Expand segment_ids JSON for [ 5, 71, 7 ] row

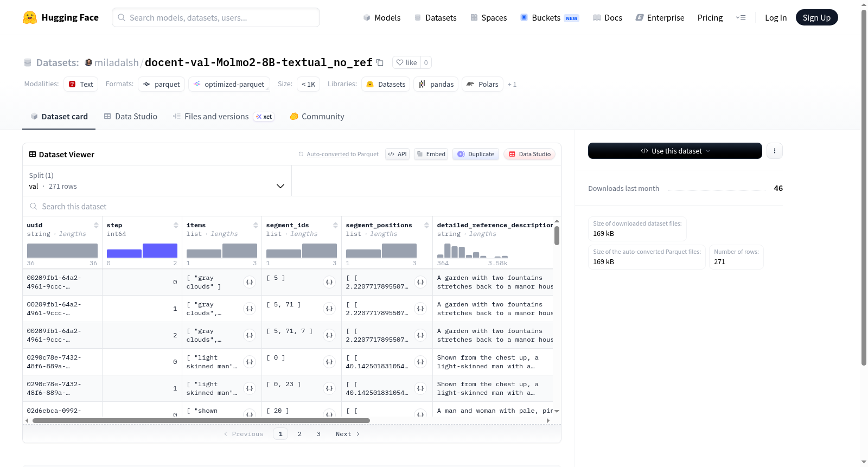tap(329, 335)
